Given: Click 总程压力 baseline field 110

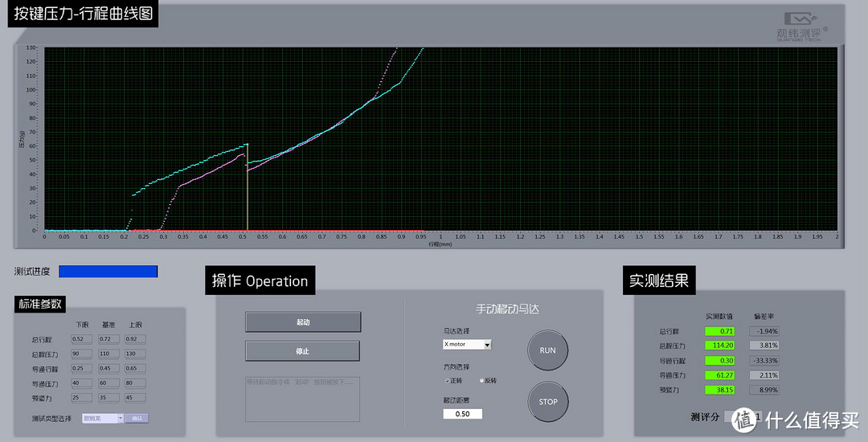Looking at the screenshot, I should point(108,354).
